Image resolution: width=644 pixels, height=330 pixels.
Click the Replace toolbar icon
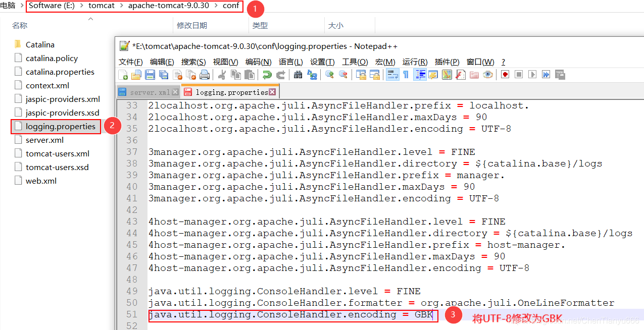click(x=311, y=75)
